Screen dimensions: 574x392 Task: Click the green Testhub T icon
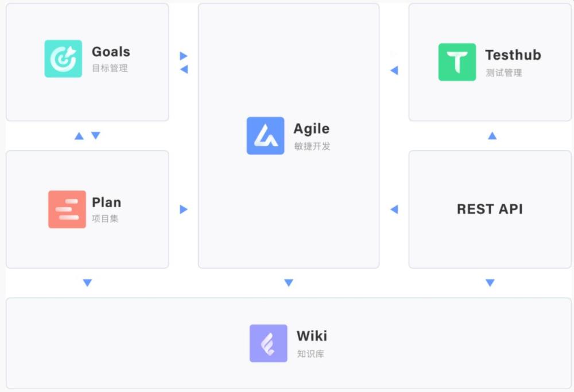457,62
